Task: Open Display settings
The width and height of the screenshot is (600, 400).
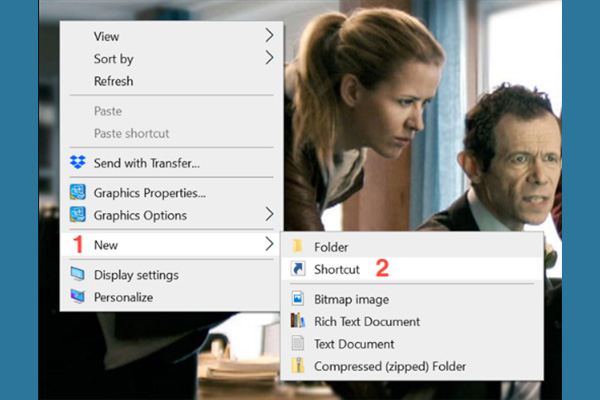Action: [171, 275]
